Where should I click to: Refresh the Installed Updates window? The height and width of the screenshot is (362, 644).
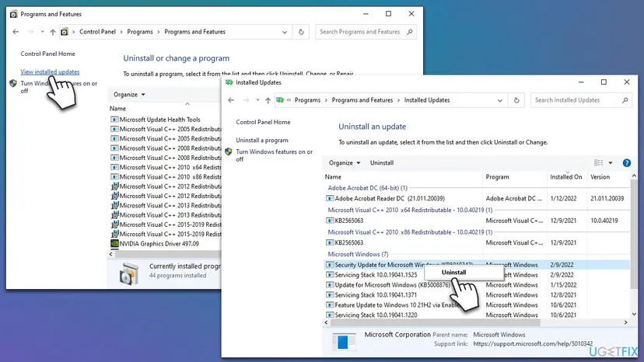click(x=516, y=100)
